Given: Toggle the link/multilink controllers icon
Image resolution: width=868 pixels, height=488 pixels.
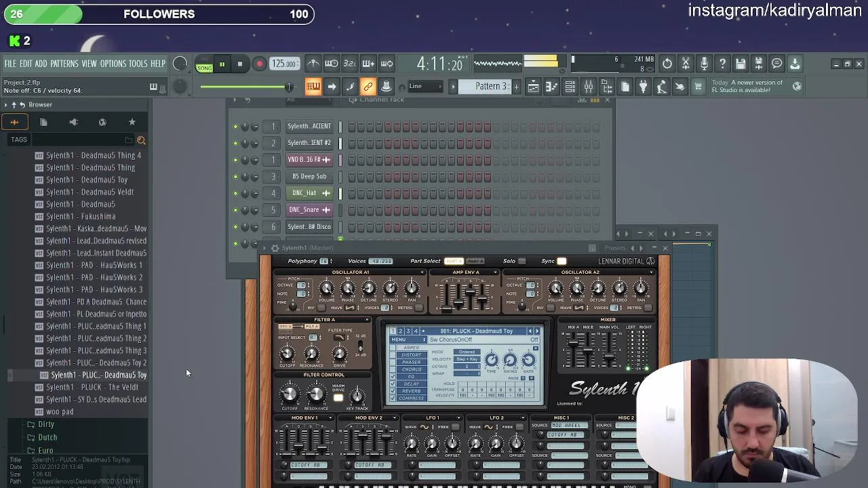Looking at the screenshot, I should pyautogui.click(x=368, y=87).
